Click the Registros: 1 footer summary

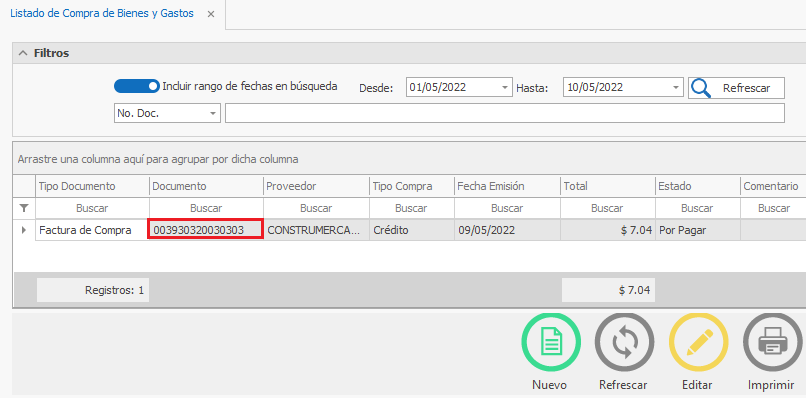(93, 291)
